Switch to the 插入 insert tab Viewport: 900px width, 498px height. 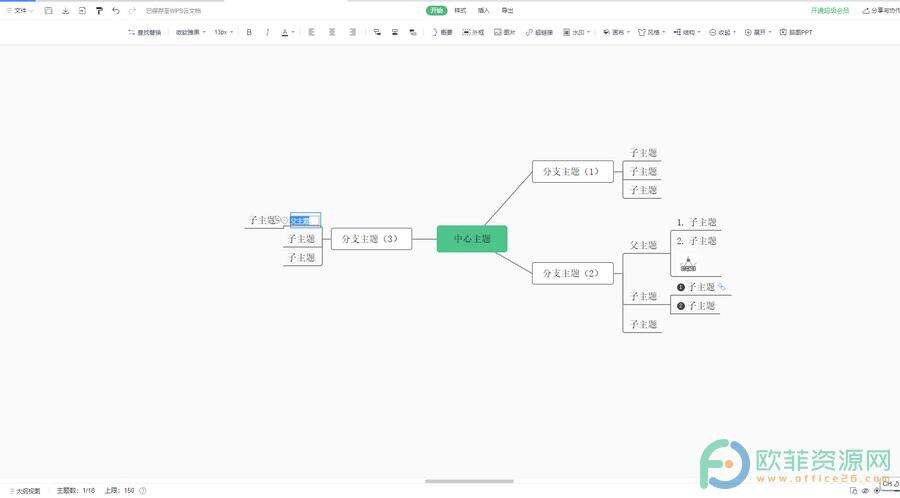[x=484, y=10]
